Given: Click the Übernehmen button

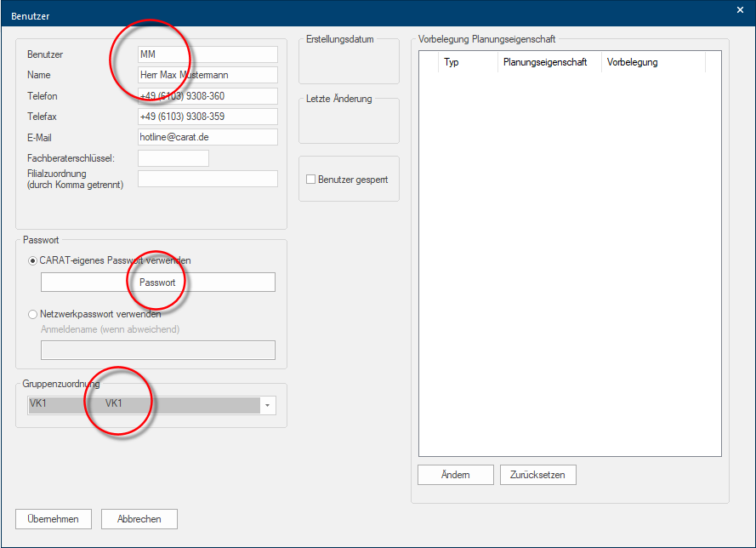Looking at the screenshot, I should click(53, 519).
